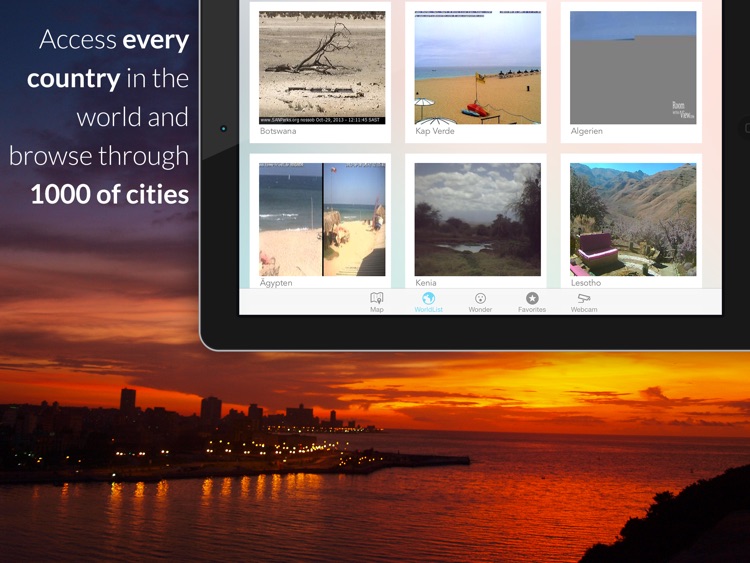The height and width of the screenshot is (563, 750).
Task: Click the Kap Verde country label
Action: (435, 131)
